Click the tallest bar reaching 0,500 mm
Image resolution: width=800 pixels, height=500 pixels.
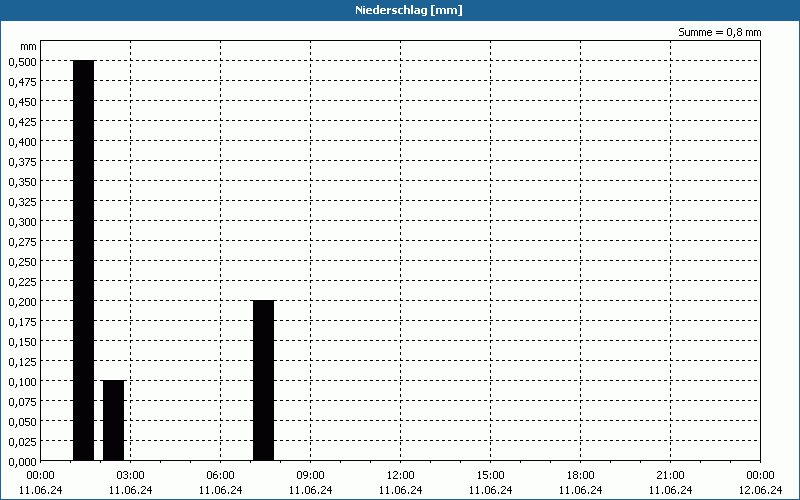(x=84, y=261)
